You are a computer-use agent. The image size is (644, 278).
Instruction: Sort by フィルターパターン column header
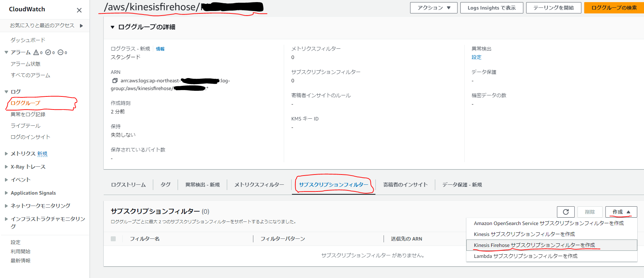click(x=283, y=239)
